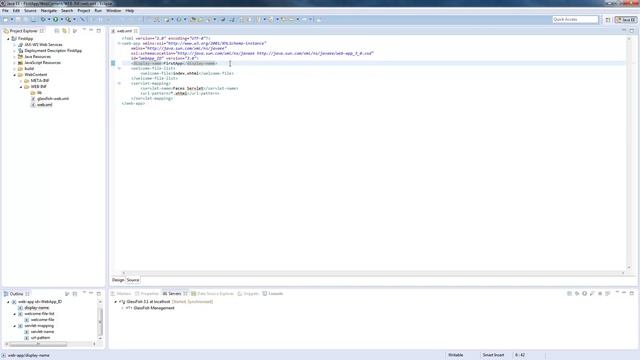Expand JAX-WS Web Services node
640x360 pixels.
click(x=15, y=45)
